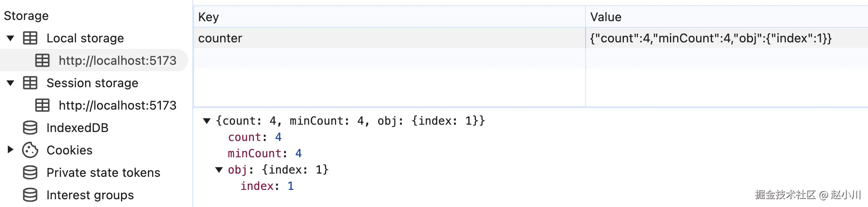Collapse the Local storage tree node
This screenshot has width=868, height=207.
(x=11, y=38)
